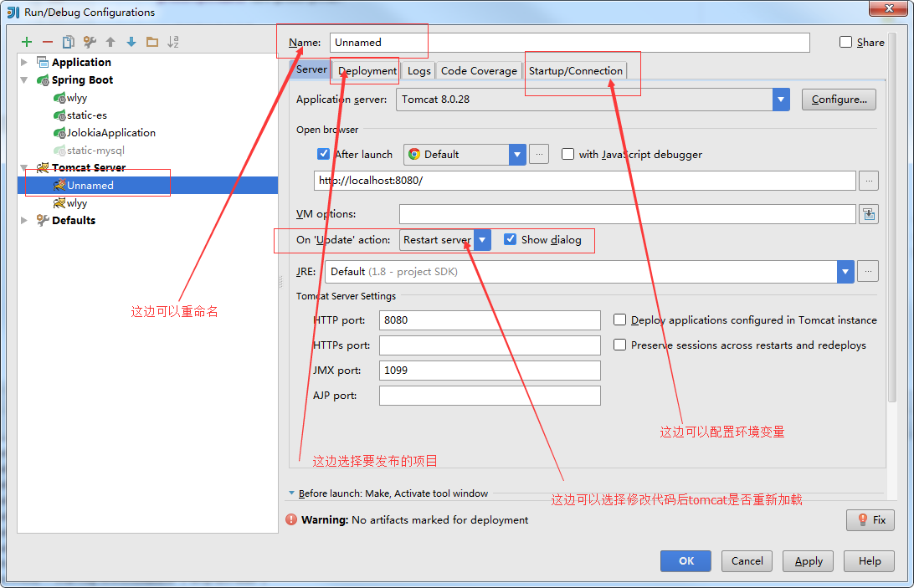Switch to the Startup/Connection tab

click(576, 70)
